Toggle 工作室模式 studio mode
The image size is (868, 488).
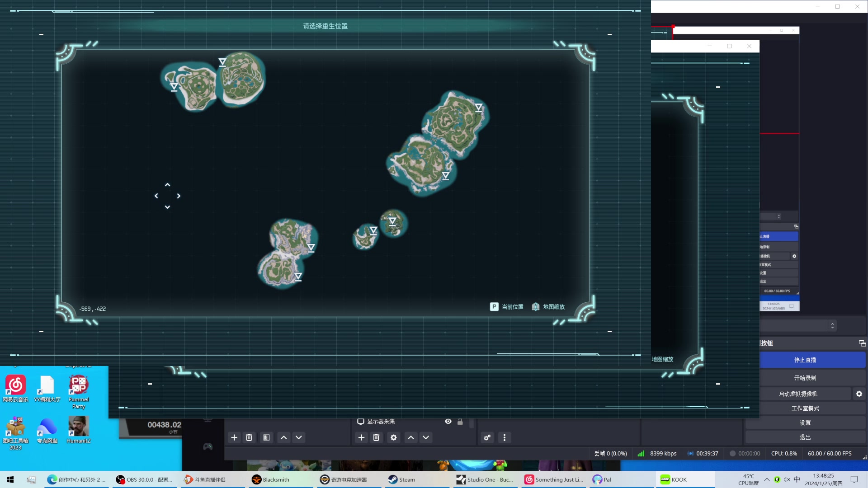pos(805,408)
